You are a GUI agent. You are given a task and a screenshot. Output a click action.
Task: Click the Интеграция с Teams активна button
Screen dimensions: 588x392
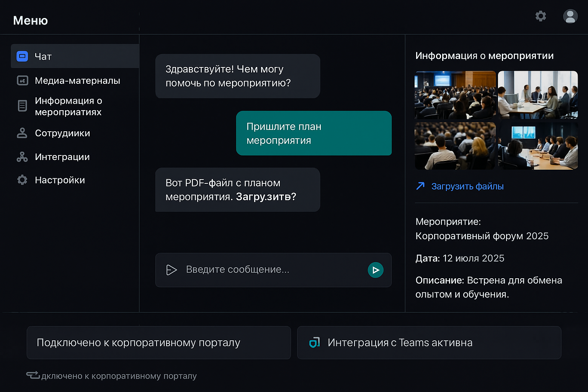[429, 343]
